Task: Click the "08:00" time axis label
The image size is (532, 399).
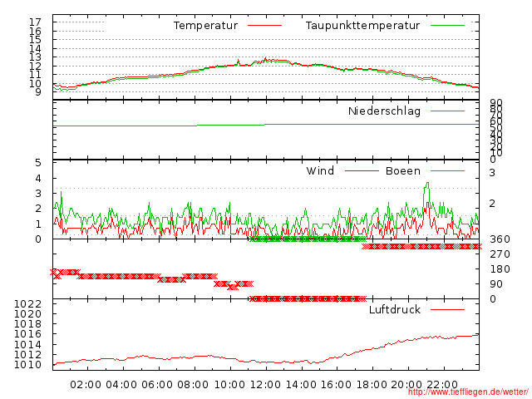Action: tap(193, 385)
